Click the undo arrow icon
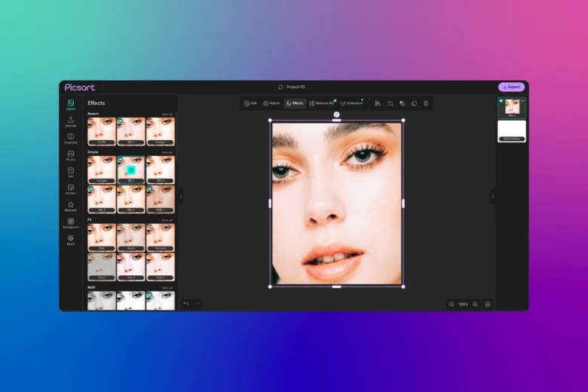588x392 pixels. 186,304
